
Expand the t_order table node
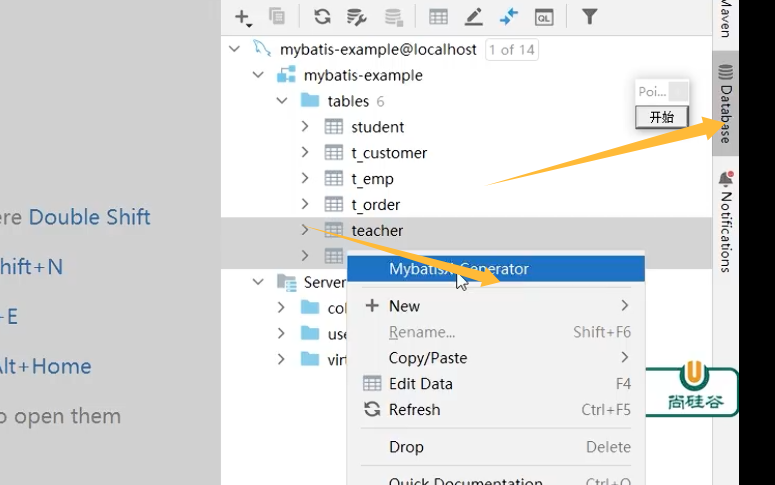(305, 204)
